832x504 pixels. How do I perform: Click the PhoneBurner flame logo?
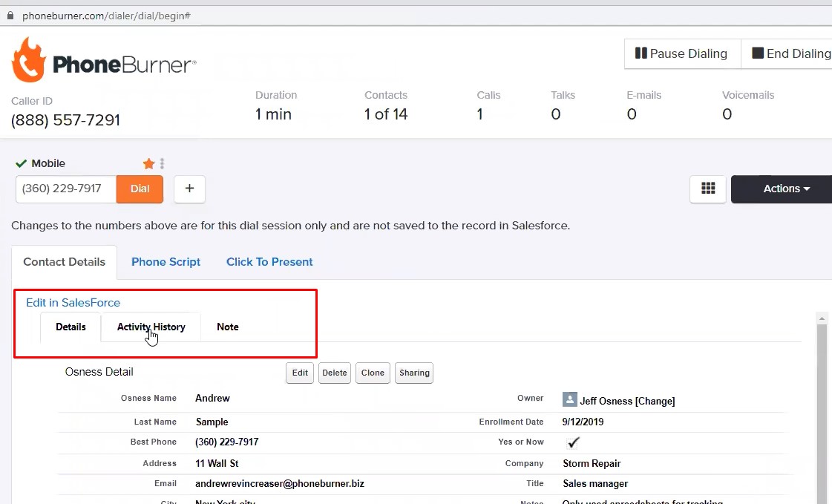(x=29, y=60)
